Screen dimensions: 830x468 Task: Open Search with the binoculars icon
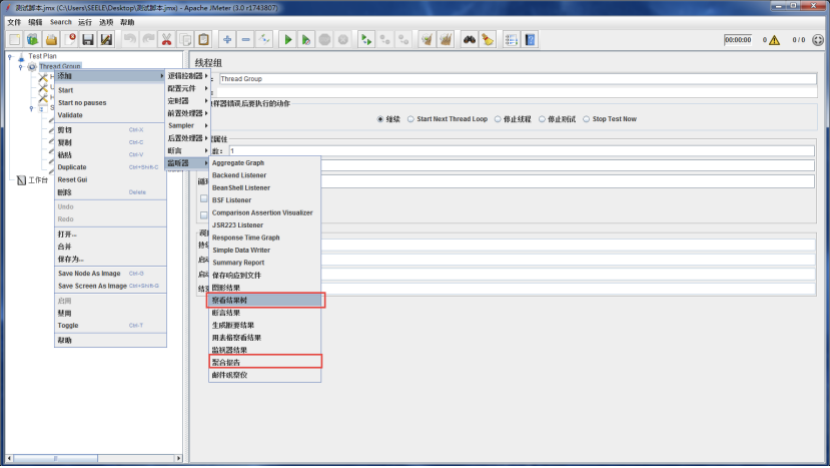(x=469, y=40)
